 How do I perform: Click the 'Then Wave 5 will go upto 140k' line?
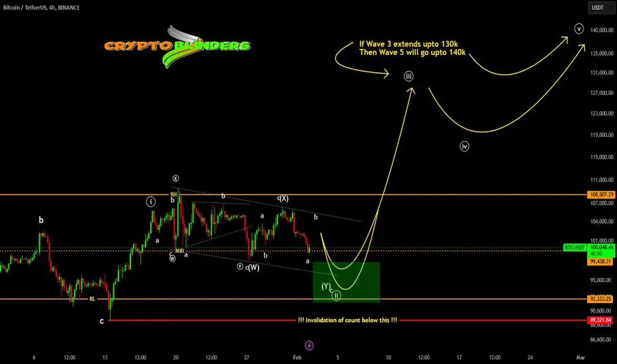(x=412, y=53)
